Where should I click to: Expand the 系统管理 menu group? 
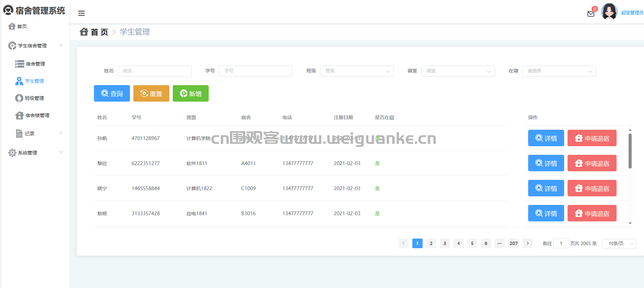35,153
